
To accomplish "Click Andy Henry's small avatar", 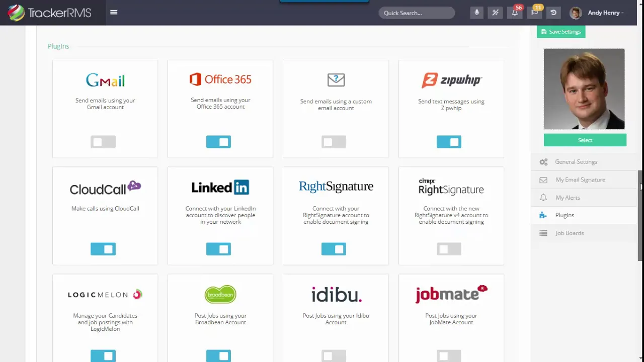I will (x=576, y=13).
